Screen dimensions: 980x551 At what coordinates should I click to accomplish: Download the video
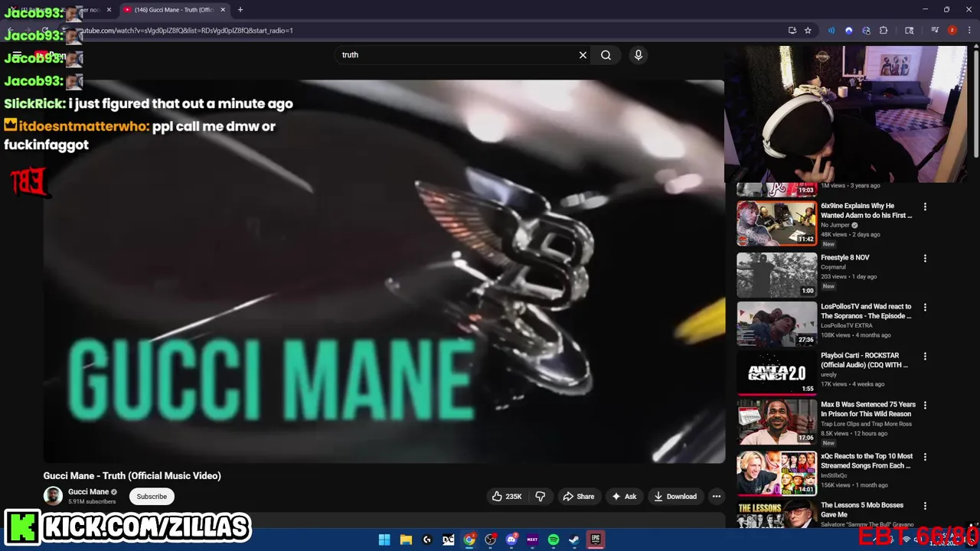click(x=675, y=497)
